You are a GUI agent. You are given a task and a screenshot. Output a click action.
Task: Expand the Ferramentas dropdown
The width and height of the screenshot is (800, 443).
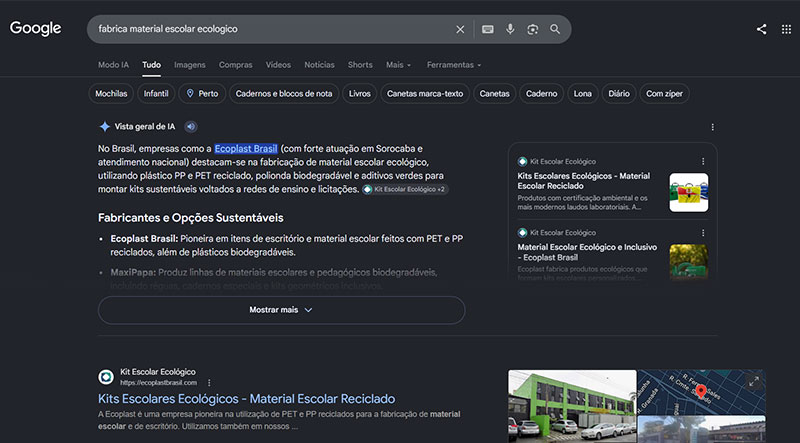pyautogui.click(x=454, y=65)
